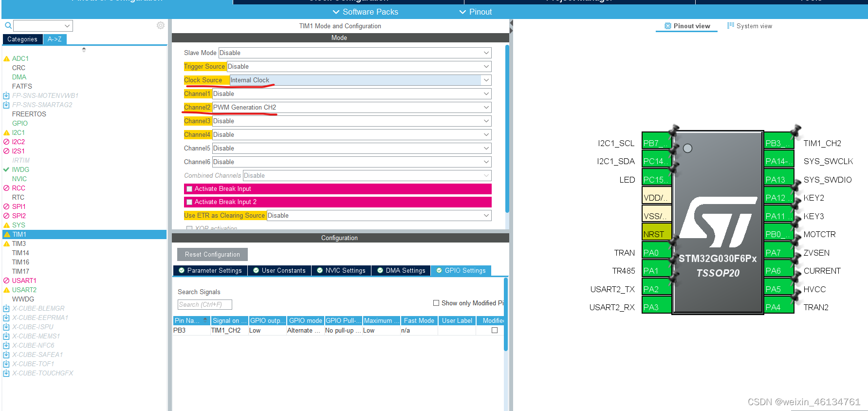The width and height of the screenshot is (868, 411).
Task: Open the Channel6 dropdown
Action: point(351,162)
